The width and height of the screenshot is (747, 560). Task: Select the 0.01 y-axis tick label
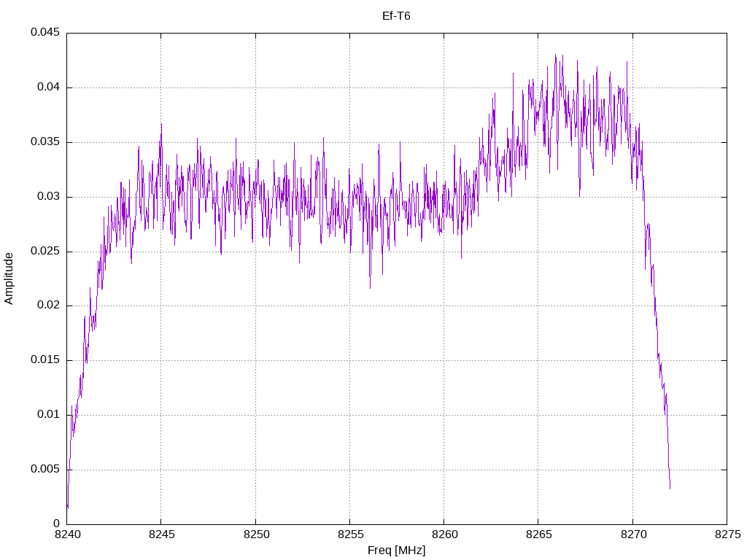pos(49,414)
